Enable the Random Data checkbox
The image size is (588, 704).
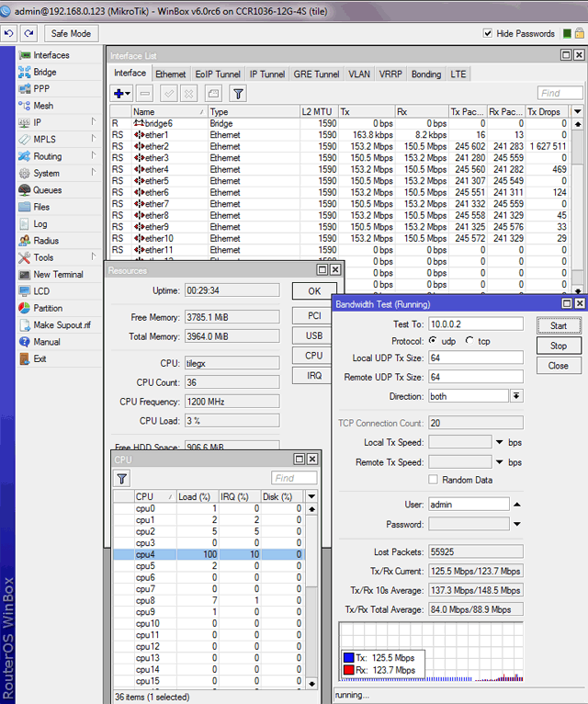[433, 480]
